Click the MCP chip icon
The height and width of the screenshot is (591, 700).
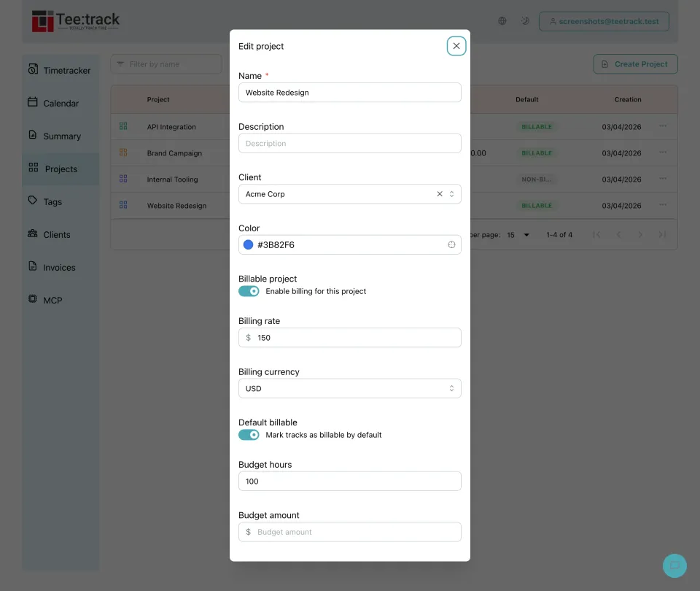33,298
